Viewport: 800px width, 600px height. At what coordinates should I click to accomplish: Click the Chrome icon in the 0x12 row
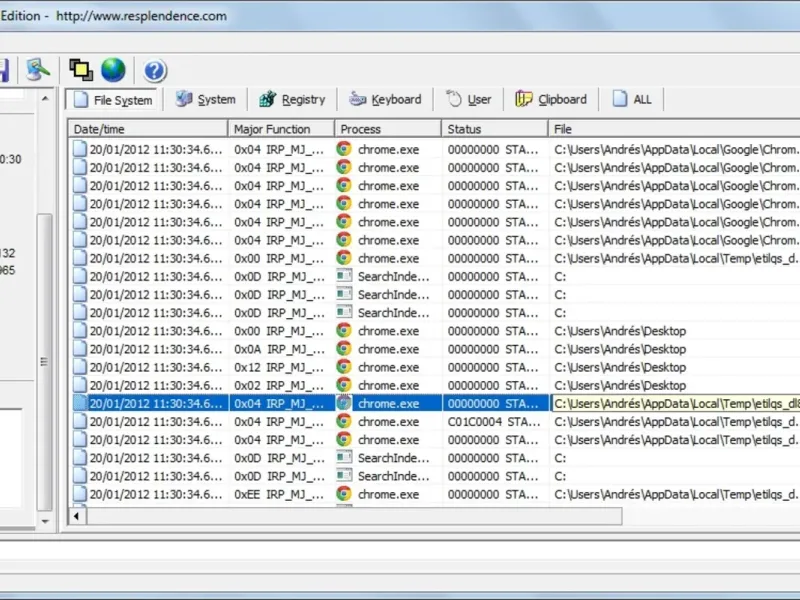344,367
